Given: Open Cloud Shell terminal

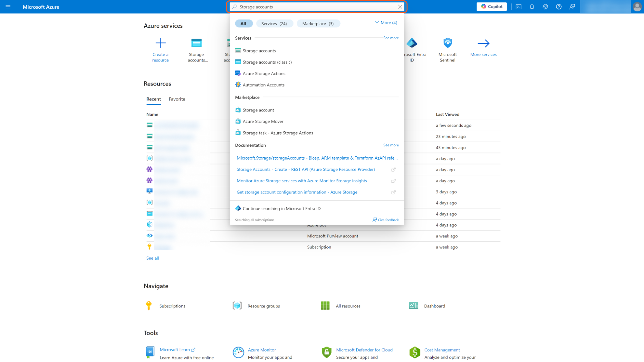Looking at the screenshot, I should click(518, 6).
